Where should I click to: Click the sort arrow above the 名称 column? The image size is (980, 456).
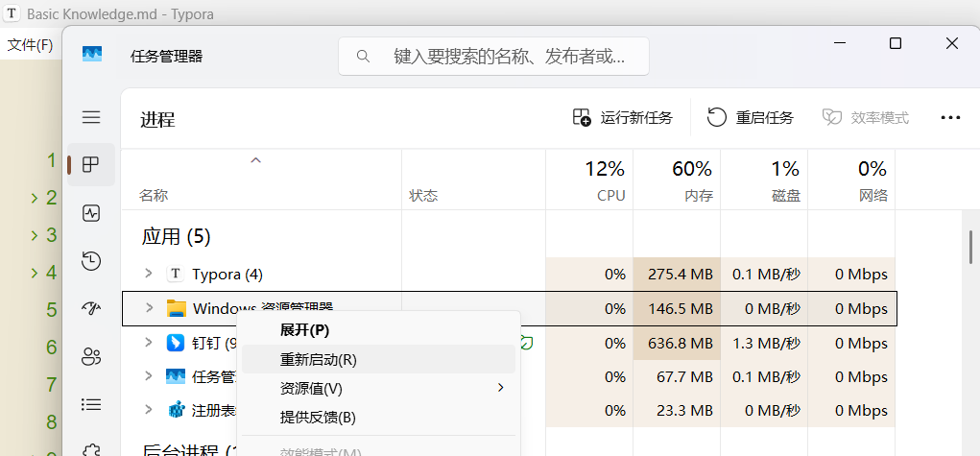[x=255, y=160]
